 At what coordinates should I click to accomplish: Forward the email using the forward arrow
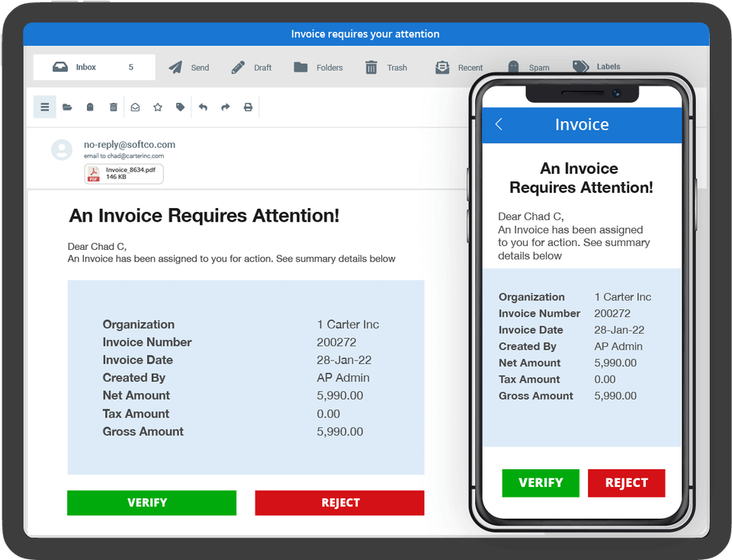(225, 107)
